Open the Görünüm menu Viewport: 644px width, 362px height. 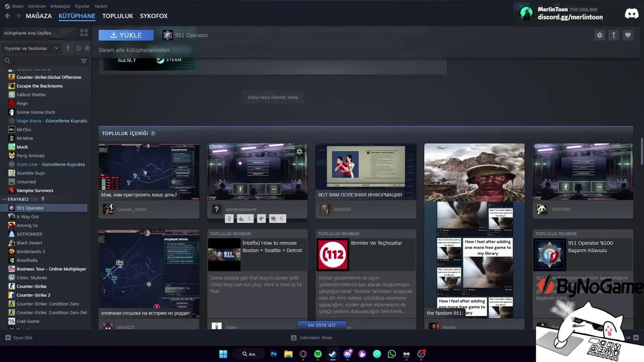(x=37, y=6)
